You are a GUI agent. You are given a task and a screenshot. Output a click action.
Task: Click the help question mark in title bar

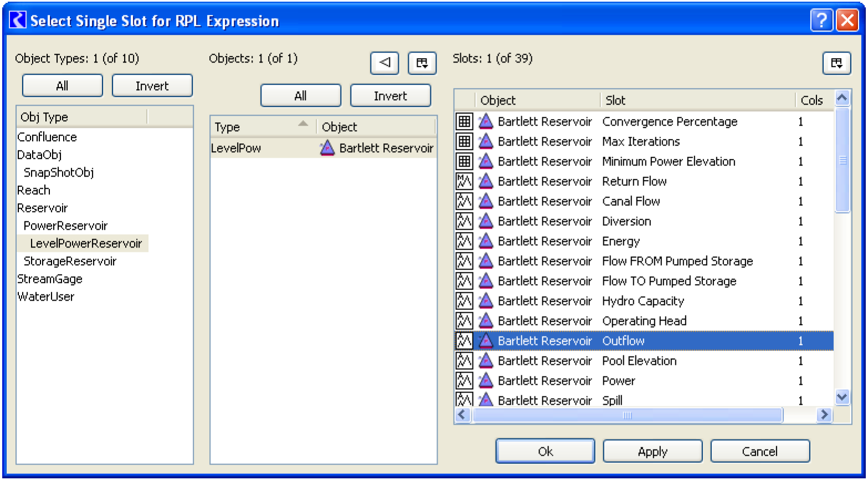(x=821, y=21)
